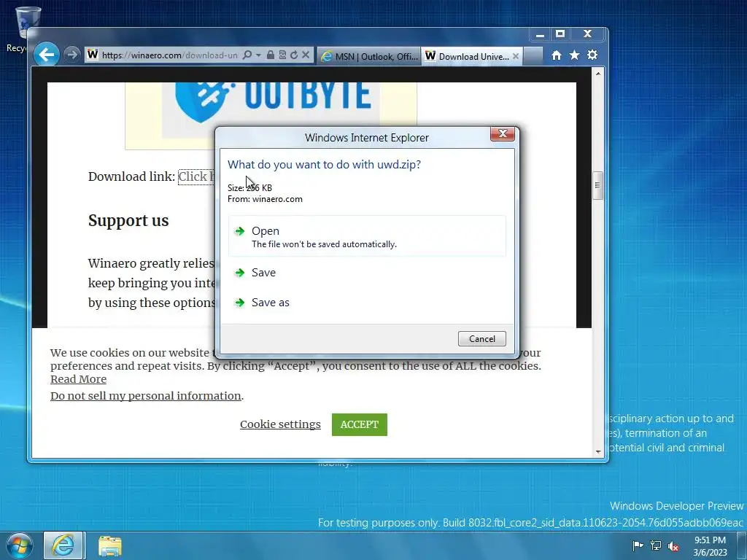Click the IE forward arrow button
747x560 pixels.
tap(72, 55)
